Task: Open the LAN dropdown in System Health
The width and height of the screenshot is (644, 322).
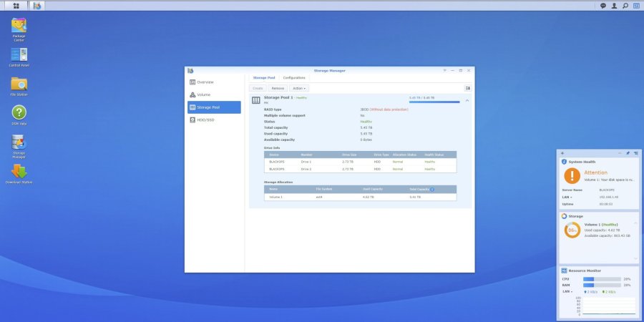Action: point(566,197)
